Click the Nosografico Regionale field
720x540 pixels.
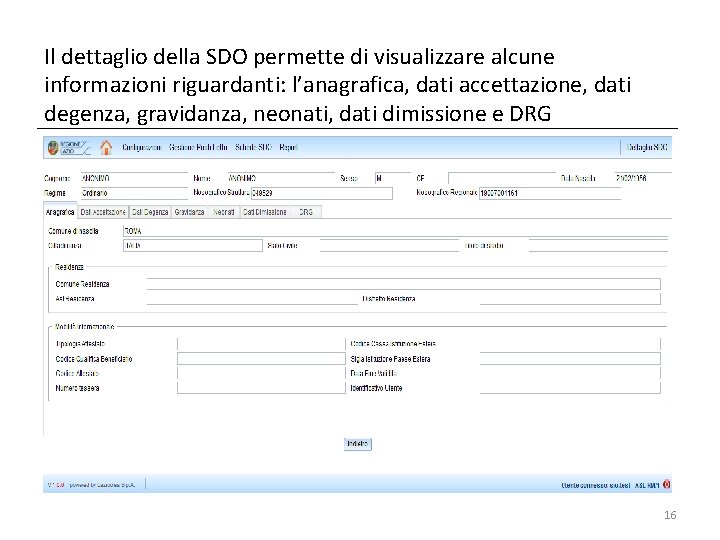pos(550,193)
